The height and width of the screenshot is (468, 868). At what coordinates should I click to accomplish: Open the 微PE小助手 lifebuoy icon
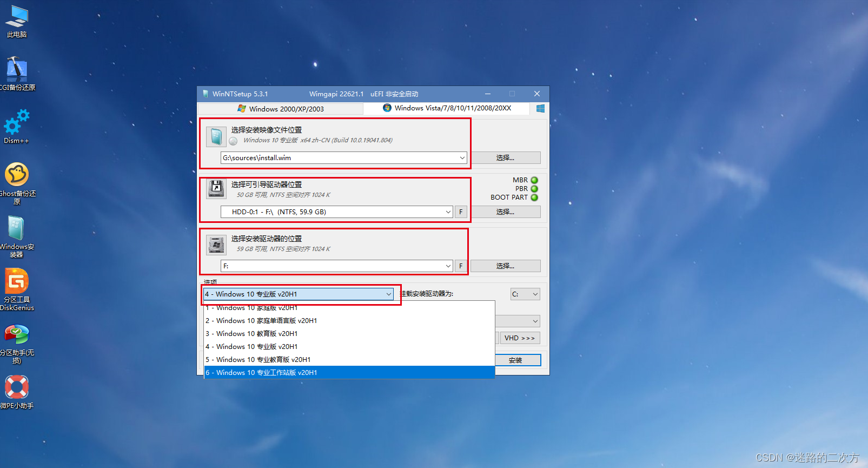point(17,392)
